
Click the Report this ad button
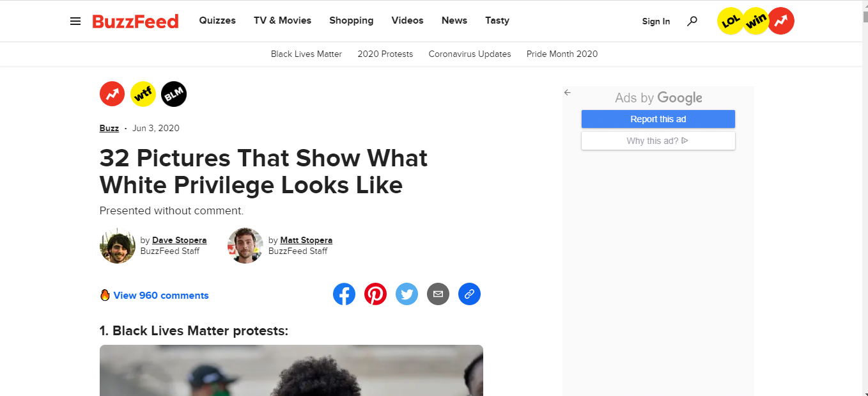(x=658, y=119)
